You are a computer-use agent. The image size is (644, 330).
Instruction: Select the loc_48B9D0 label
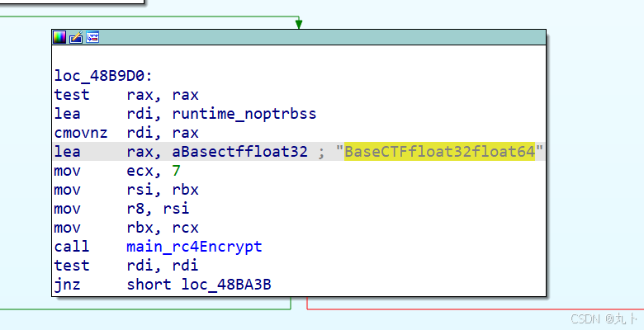tap(103, 76)
